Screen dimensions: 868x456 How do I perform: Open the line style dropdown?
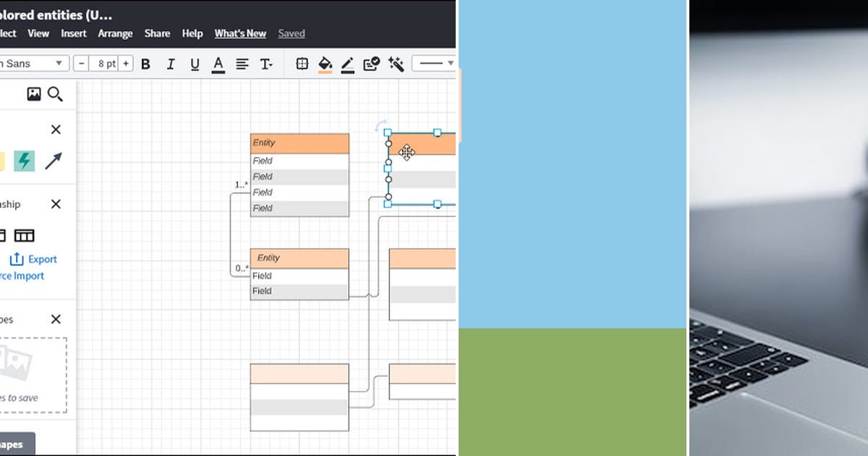[x=434, y=64]
